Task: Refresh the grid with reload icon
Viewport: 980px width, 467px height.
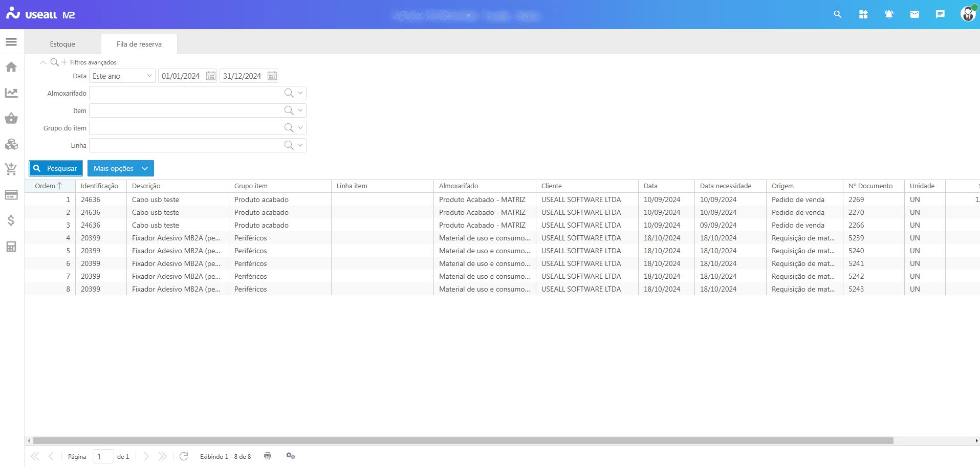Action: tap(184, 456)
